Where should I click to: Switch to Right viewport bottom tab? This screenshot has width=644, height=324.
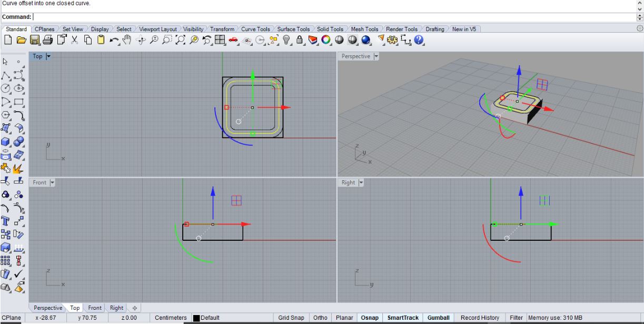point(116,308)
